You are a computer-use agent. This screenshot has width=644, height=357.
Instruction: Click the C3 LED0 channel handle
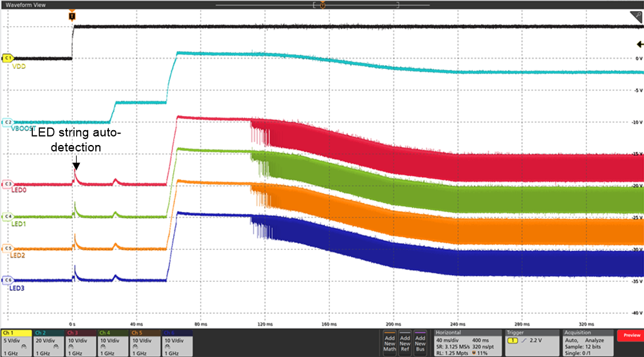[8, 184]
